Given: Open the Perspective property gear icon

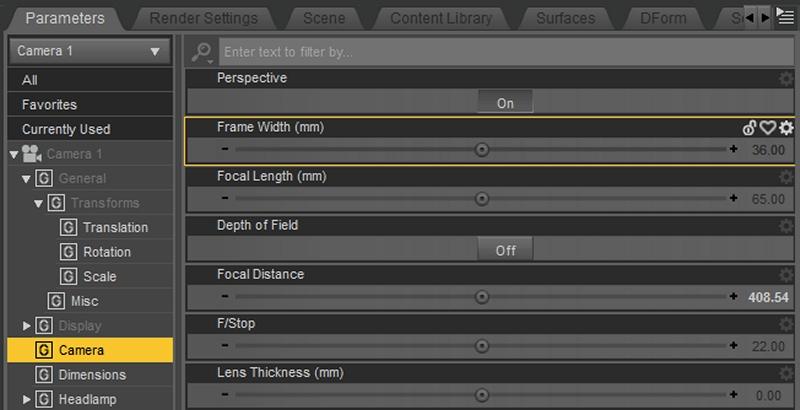Looking at the screenshot, I should [786, 78].
